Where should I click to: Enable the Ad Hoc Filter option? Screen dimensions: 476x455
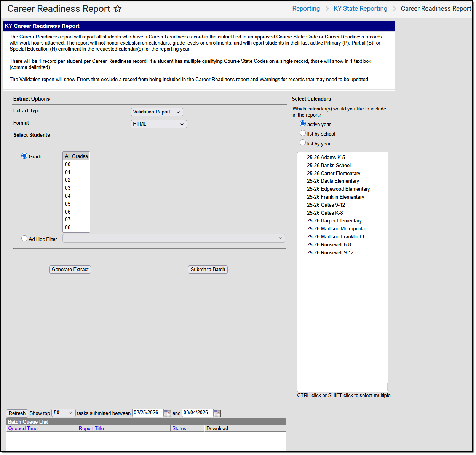(x=24, y=238)
